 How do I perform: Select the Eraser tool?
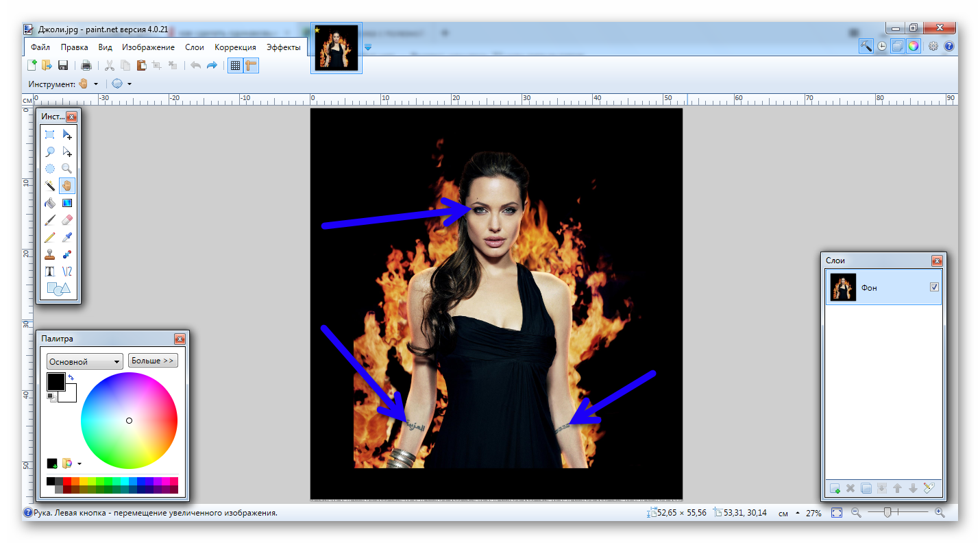(66, 220)
